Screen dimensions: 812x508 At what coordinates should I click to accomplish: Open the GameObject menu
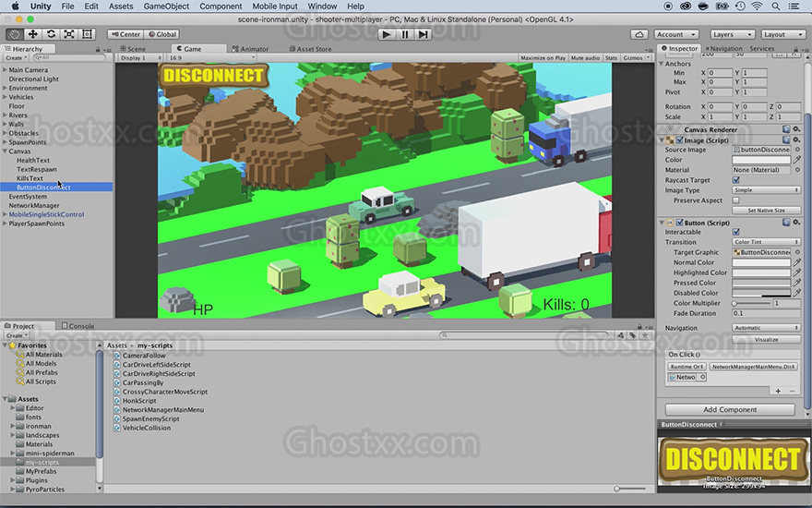point(166,6)
